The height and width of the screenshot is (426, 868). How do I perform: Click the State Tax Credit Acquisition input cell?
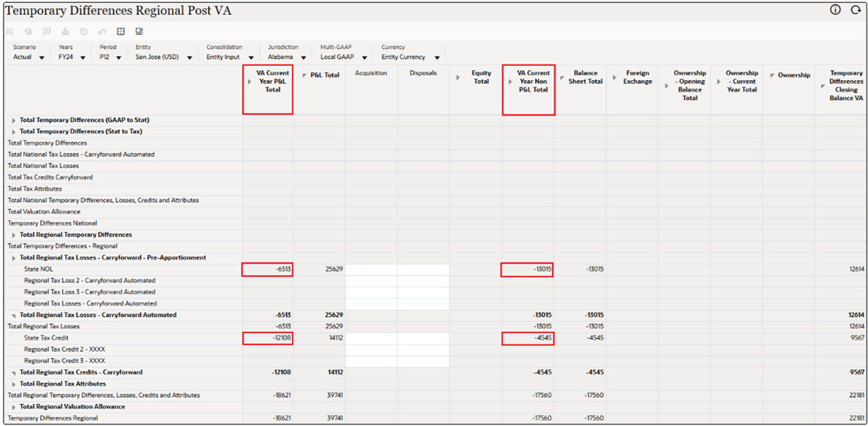click(372, 338)
